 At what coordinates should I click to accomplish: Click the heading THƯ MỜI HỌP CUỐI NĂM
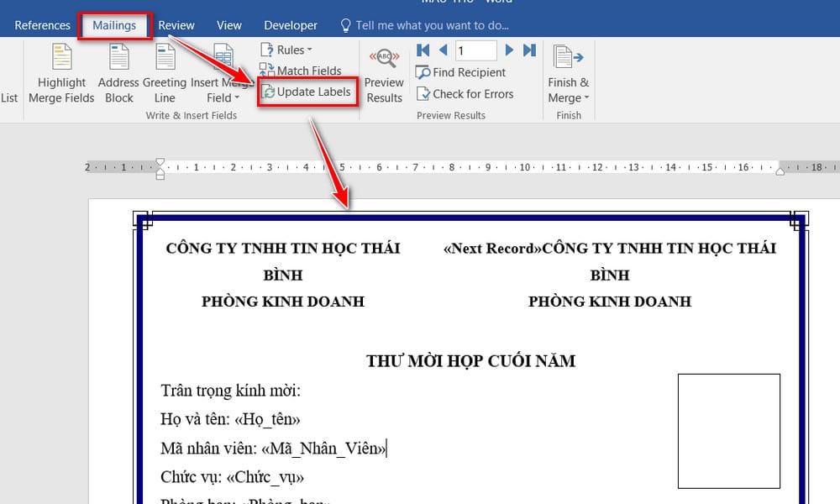point(471,361)
